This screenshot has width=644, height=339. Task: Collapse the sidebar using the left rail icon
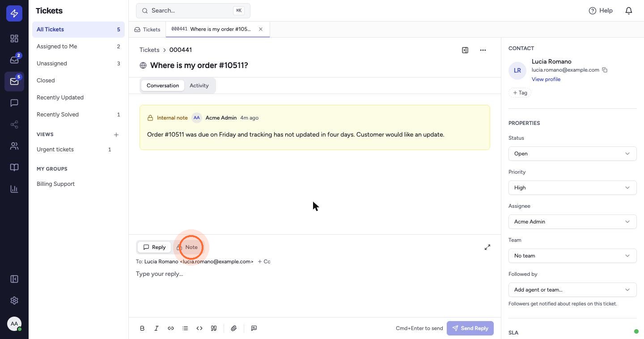(x=14, y=279)
